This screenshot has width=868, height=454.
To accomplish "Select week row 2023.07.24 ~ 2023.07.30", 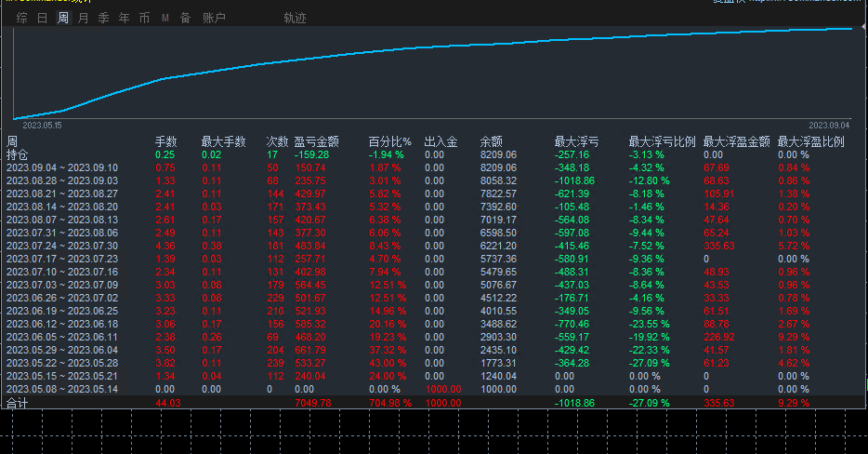I will 433,246.
